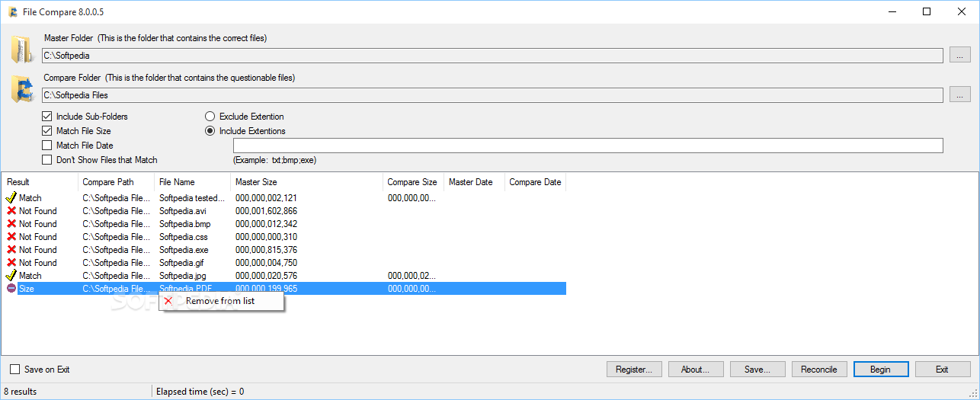The image size is (980, 400).
Task: Sort by the File Name column header
Action: pos(193,182)
